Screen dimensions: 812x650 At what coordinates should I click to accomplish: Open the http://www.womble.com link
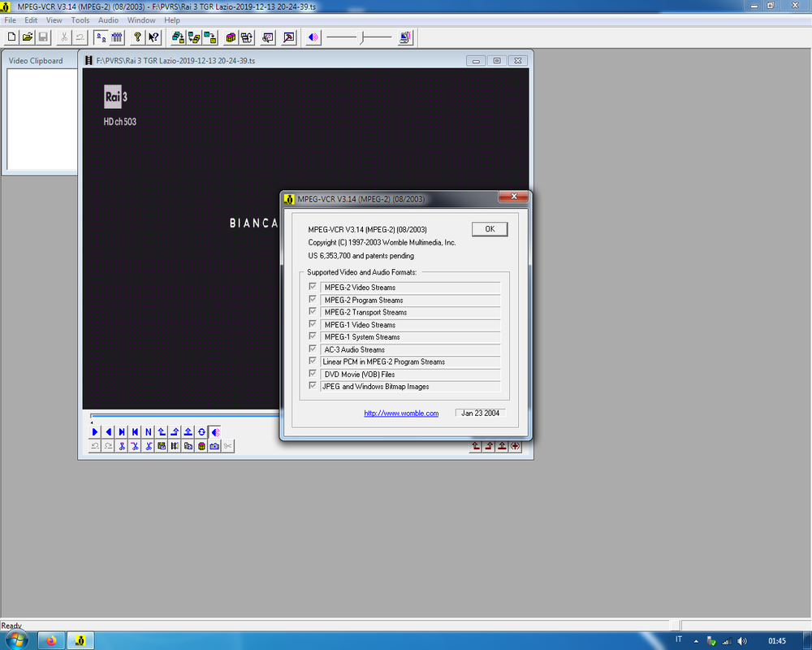click(x=401, y=413)
